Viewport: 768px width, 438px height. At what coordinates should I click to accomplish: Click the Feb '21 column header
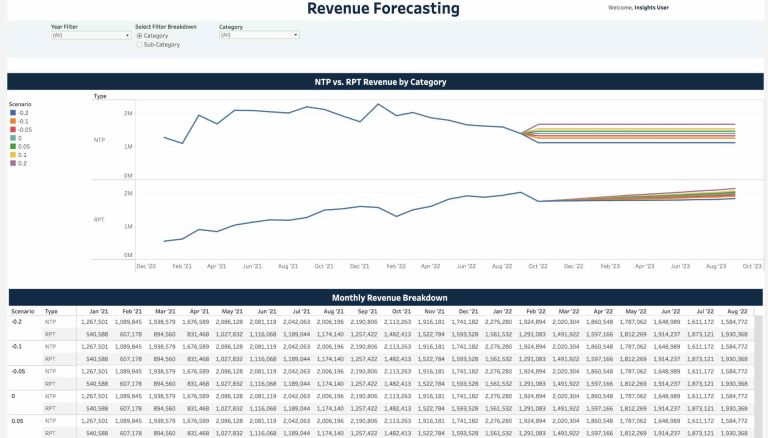point(132,312)
